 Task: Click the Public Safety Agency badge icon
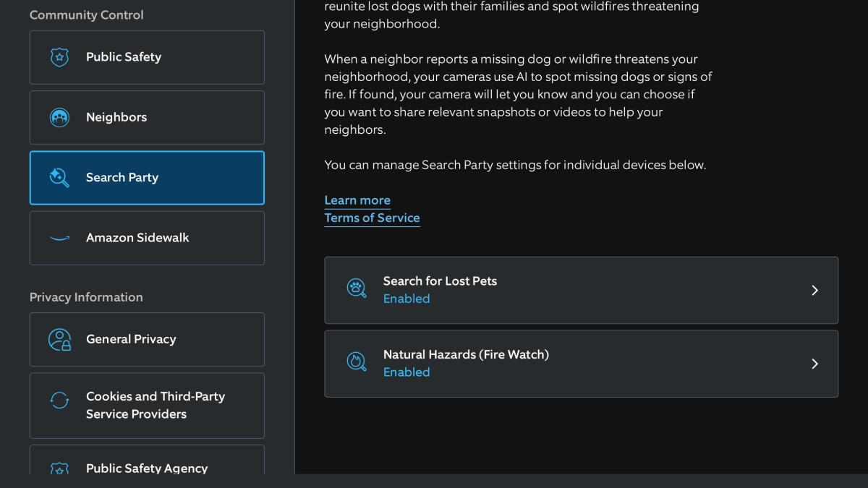pos(59,468)
